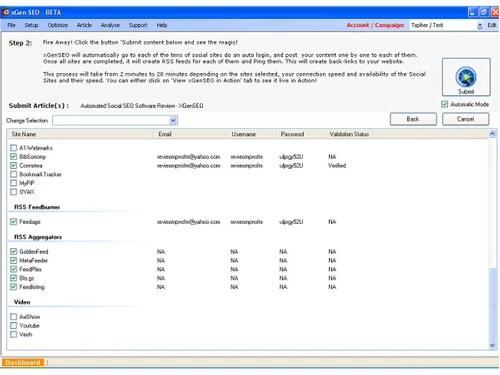Click the xGen SEO title bar app icon

click(x=6, y=12)
